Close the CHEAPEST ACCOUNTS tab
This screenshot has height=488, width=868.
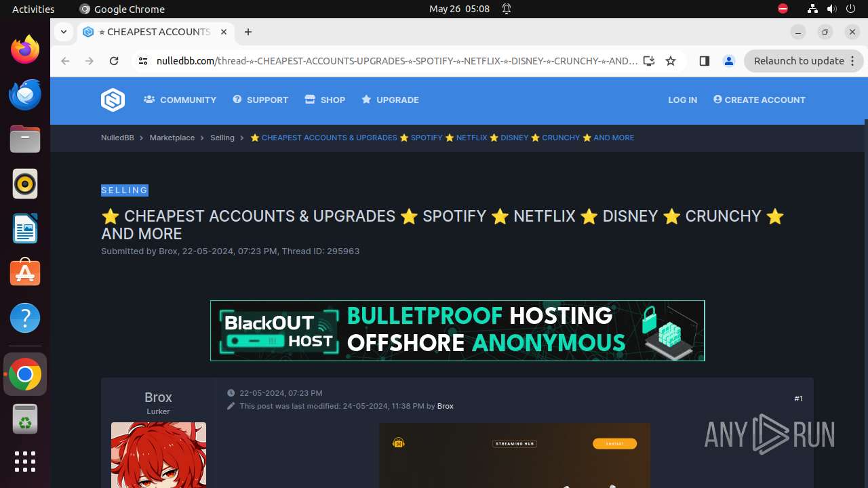[x=222, y=32]
